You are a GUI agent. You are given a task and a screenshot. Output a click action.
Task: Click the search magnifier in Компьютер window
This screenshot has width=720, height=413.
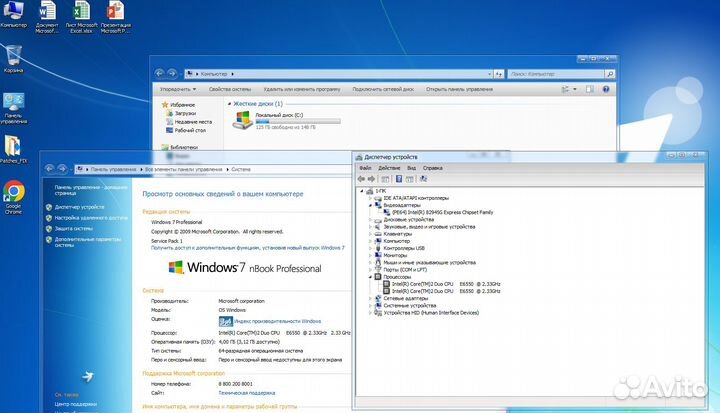point(610,74)
